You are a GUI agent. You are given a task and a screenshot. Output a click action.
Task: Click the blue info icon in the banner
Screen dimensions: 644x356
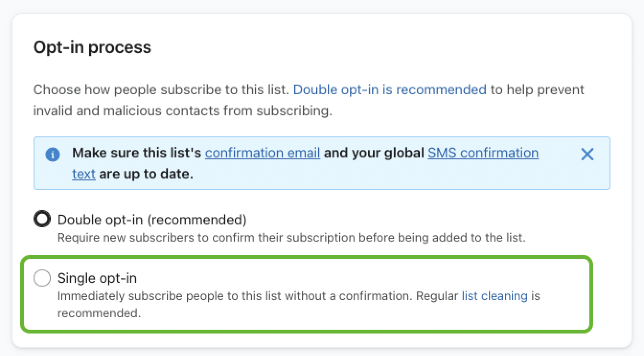coord(53,155)
